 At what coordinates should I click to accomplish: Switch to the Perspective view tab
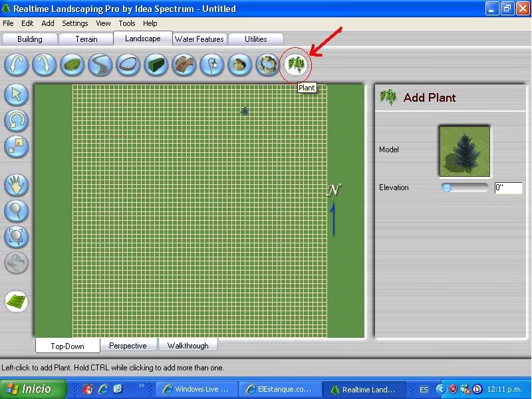pos(128,345)
